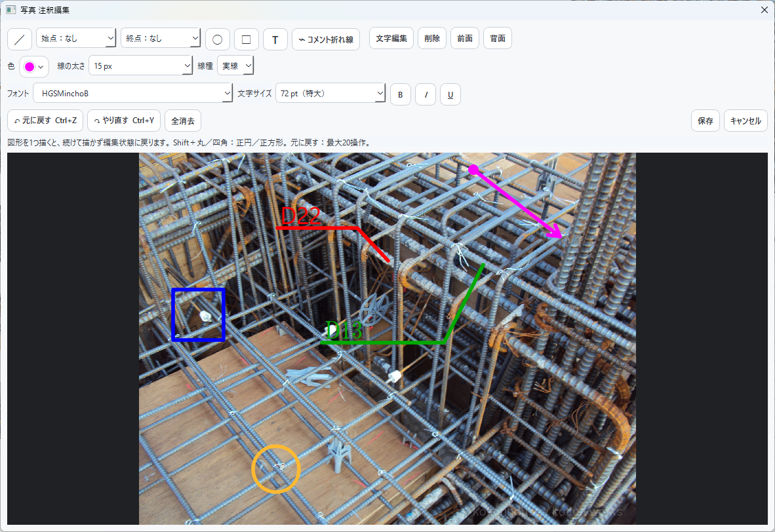
Task: Select the red D22 text annotation
Action: 300,216
